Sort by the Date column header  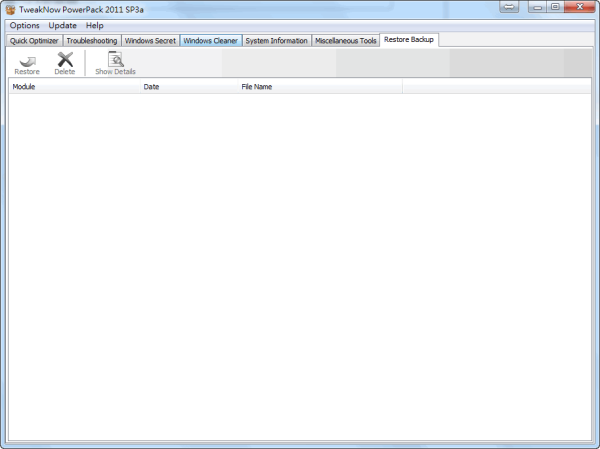click(189, 87)
